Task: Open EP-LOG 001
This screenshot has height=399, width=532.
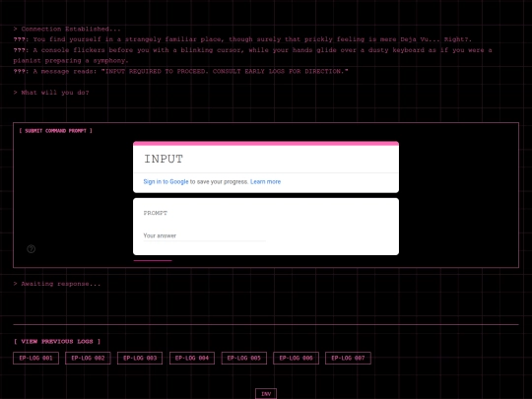Action: (x=36, y=358)
